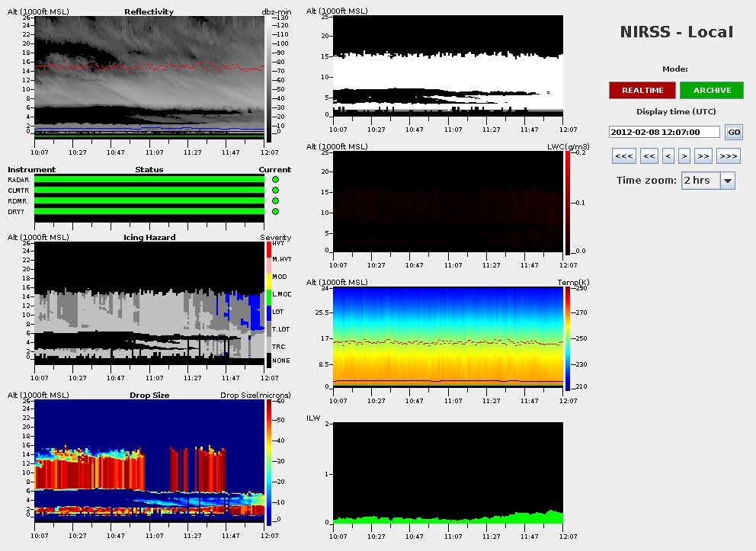Jump forward with the >>> button
Image resolution: width=756 pixels, height=551 pixels.
click(728, 156)
